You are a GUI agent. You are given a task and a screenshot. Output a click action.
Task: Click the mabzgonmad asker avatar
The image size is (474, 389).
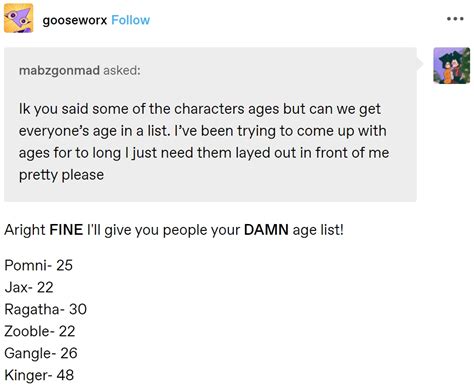tap(452, 66)
